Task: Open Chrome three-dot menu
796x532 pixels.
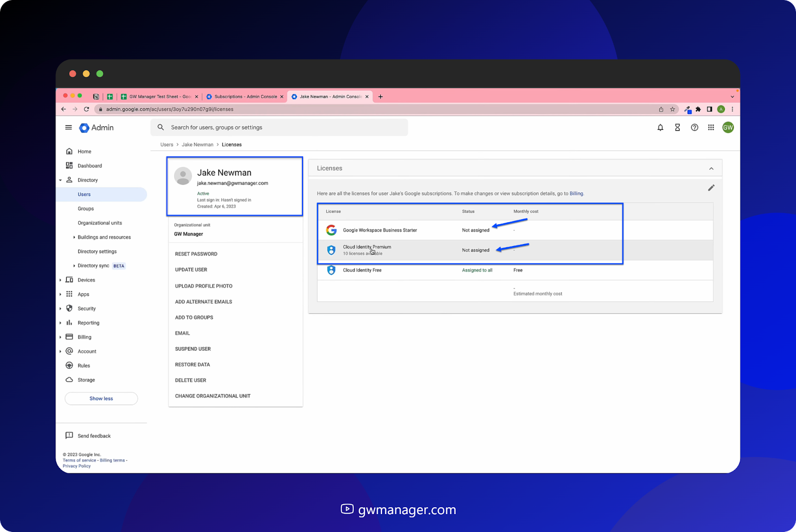Action: [732, 109]
